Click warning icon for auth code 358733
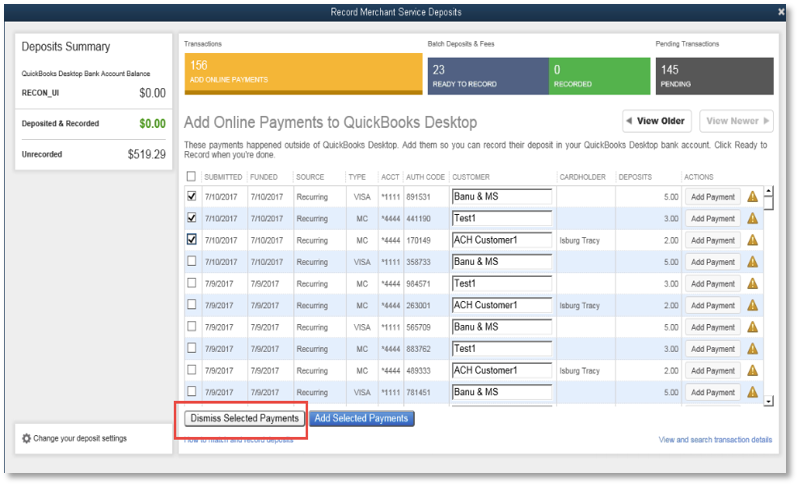The height and width of the screenshot is (486, 799). pyautogui.click(x=752, y=262)
